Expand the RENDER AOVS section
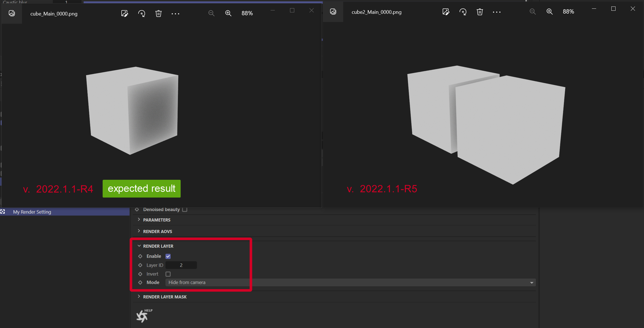 pos(157,231)
